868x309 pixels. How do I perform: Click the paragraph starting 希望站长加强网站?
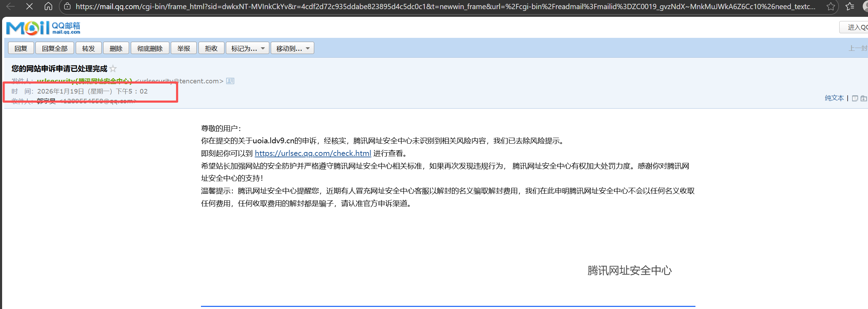click(445, 172)
